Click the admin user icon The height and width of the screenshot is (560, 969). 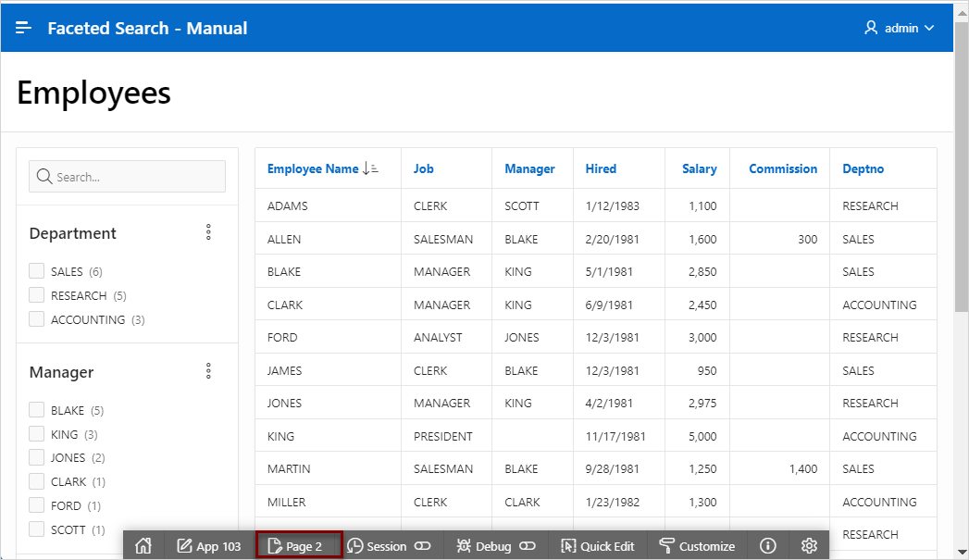[871, 28]
